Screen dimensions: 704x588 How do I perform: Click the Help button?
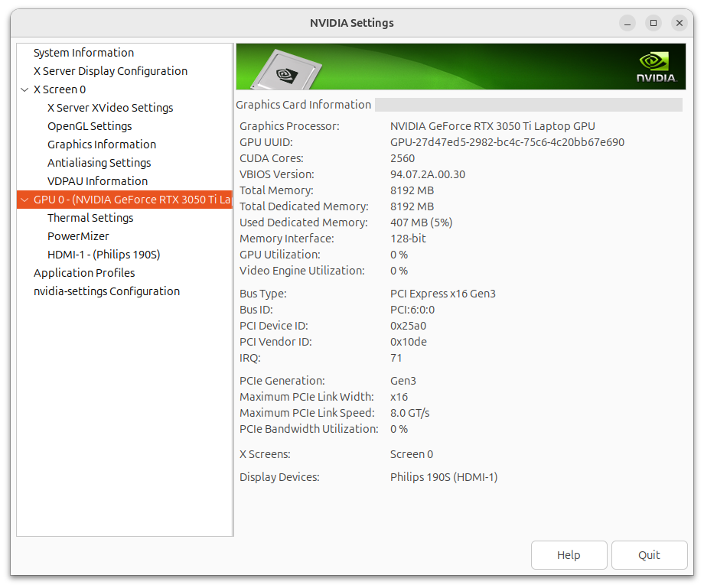[x=569, y=555]
